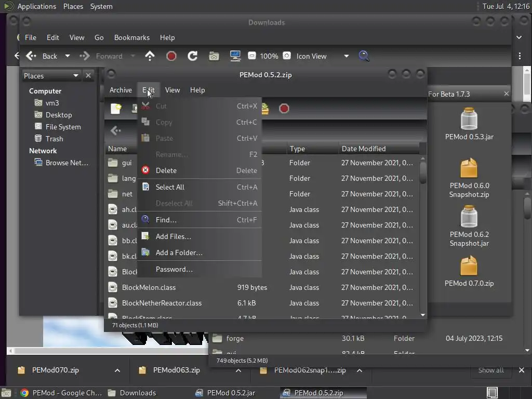Screen dimensions: 532x399
Task: Click the file manager search icon
Action: pos(364,56)
